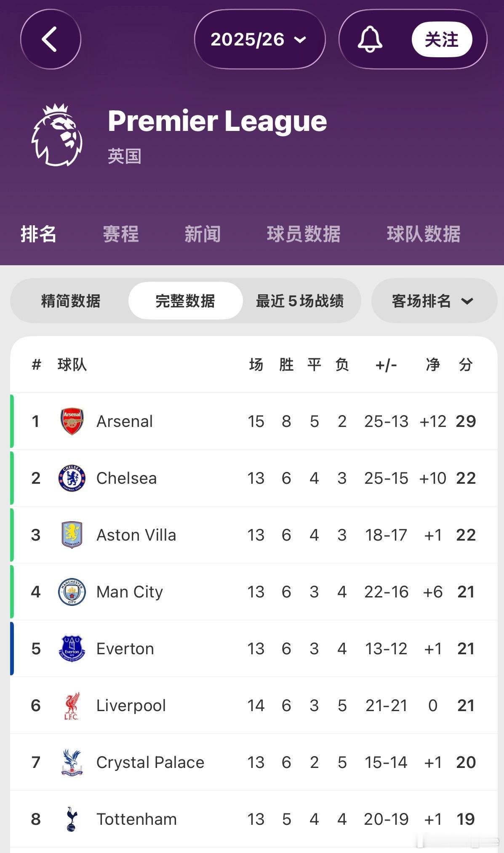Switch to the 球员数据 tab
This screenshot has height=853, width=504.
coord(304,234)
